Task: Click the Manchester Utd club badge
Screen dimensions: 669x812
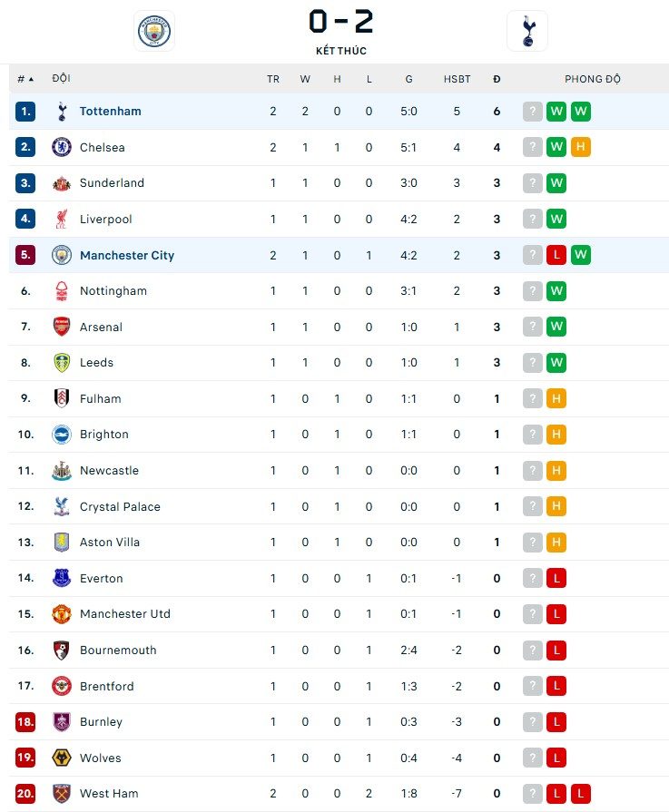Action: tap(62, 614)
